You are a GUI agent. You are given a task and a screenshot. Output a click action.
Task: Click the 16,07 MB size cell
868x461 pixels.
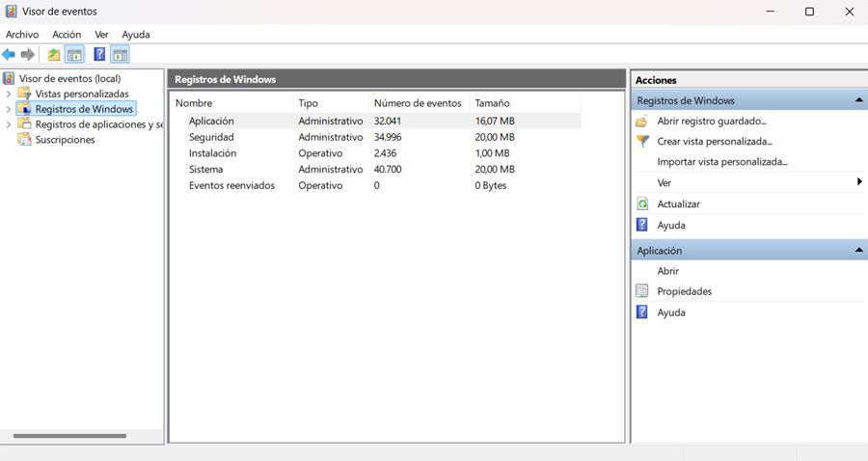coord(495,121)
